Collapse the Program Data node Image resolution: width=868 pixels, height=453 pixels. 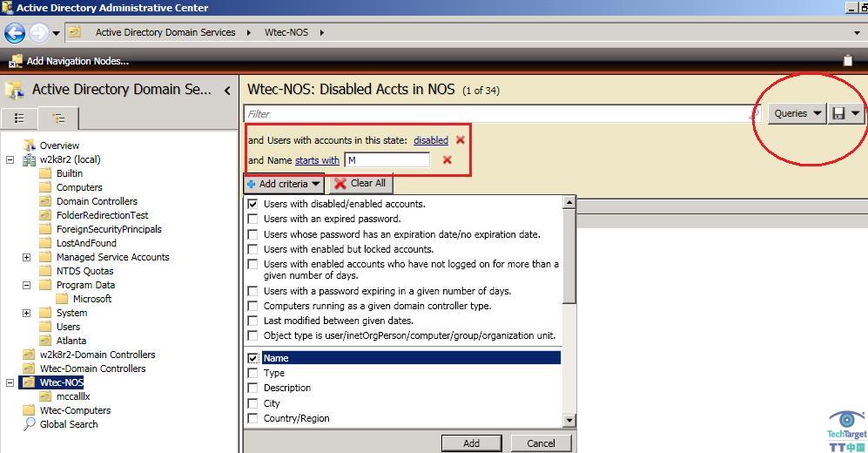pos(27,285)
